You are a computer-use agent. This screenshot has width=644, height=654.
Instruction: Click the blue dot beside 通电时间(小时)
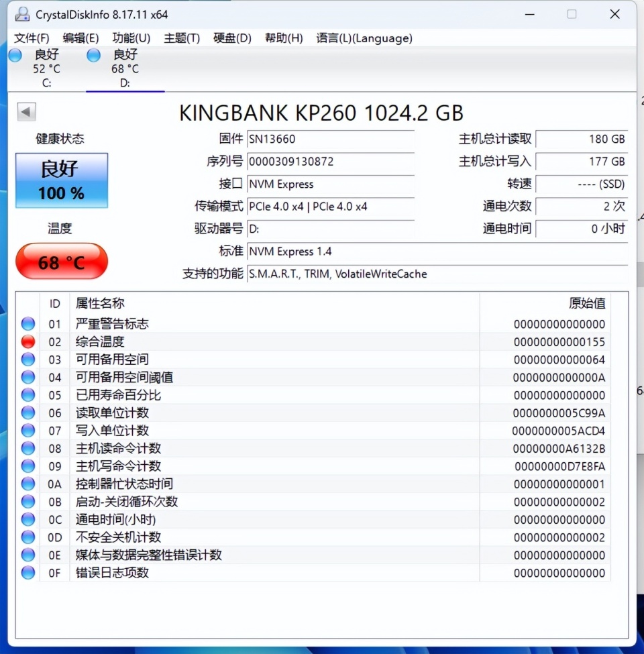(x=28, y=519)
